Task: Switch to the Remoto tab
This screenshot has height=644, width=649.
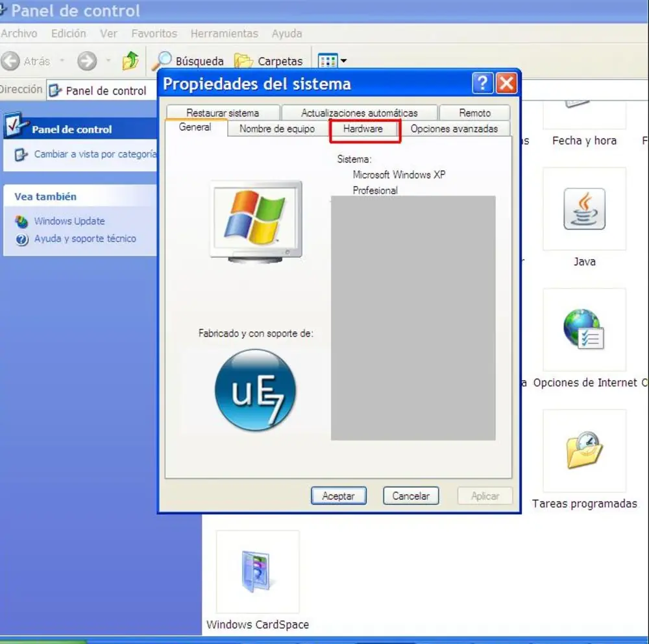Action: (x=475, y=113)
